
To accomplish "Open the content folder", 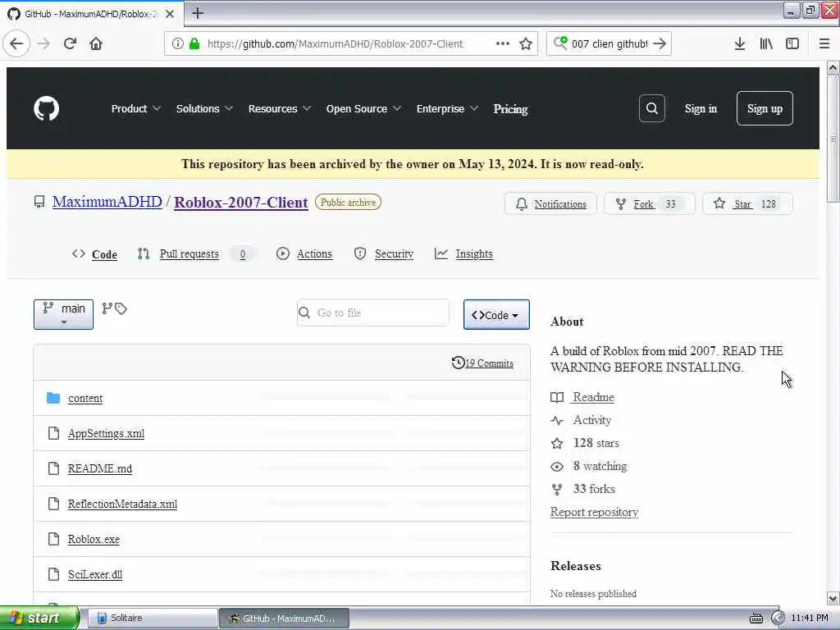I will [85, 398].
